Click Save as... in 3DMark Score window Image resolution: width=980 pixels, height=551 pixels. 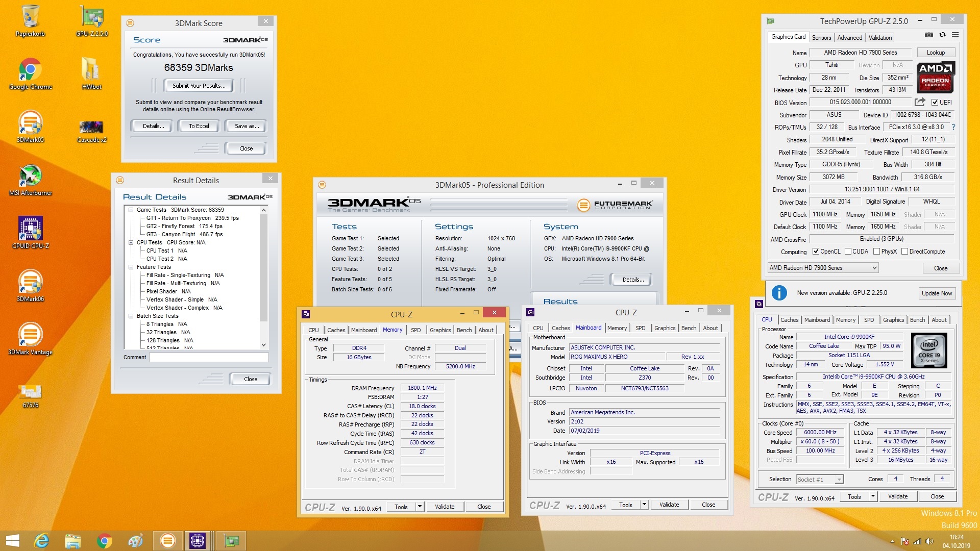[x=247, y=126]
